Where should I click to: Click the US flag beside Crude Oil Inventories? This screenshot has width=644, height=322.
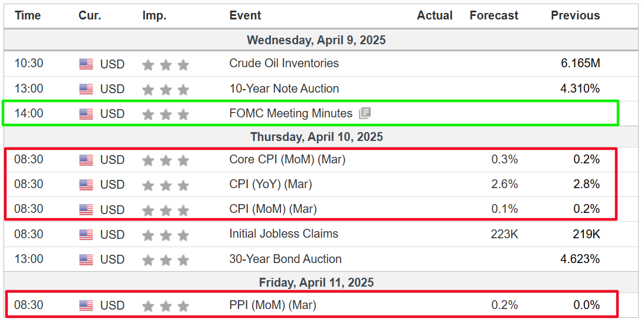point(86,64)
